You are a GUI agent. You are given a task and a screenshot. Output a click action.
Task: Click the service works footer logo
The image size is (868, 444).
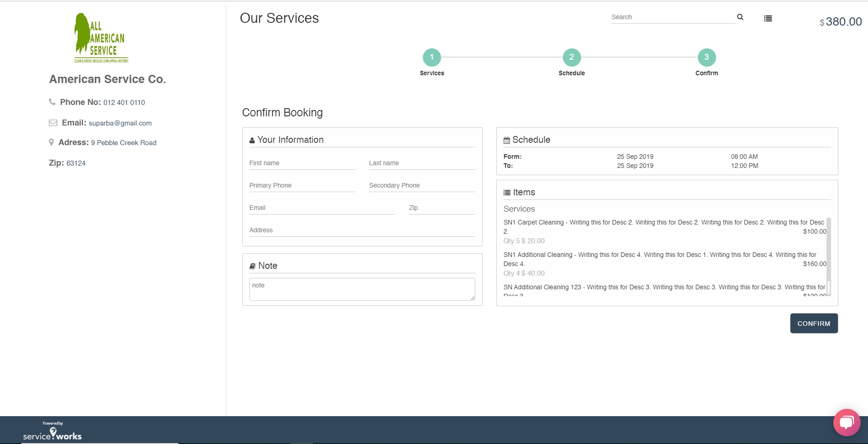click(52, 433)
